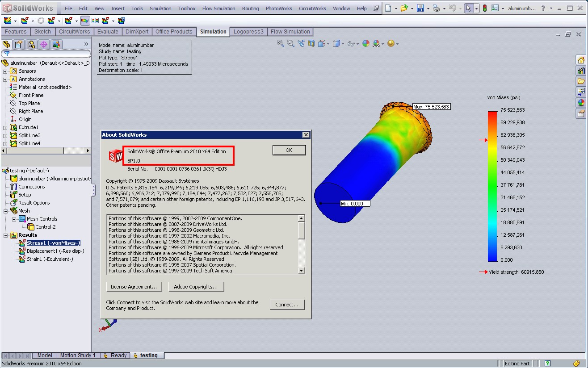Screen dimensions: 588x368
Task: Click OK in the About SolidWorks dialog
Action: point(289,150)
